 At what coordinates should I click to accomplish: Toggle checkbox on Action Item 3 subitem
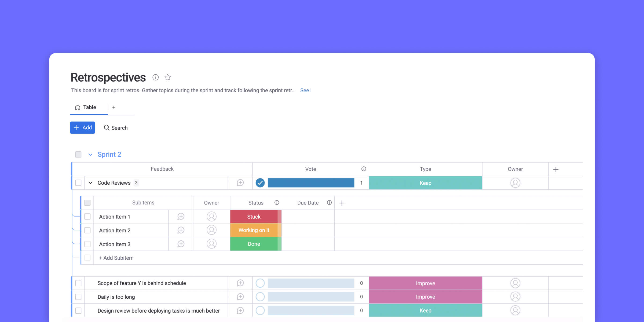[87, 244]
